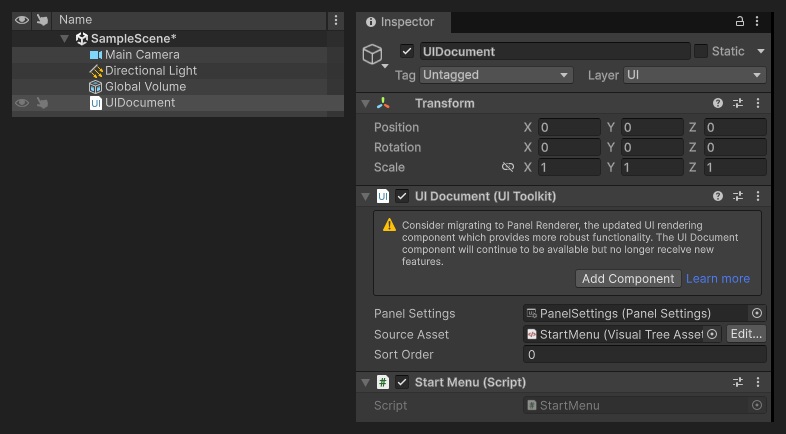The height and width of the screenshot is (434, 786).
Task: Open the GameObject icon picker cube
Action: point(373,54)
